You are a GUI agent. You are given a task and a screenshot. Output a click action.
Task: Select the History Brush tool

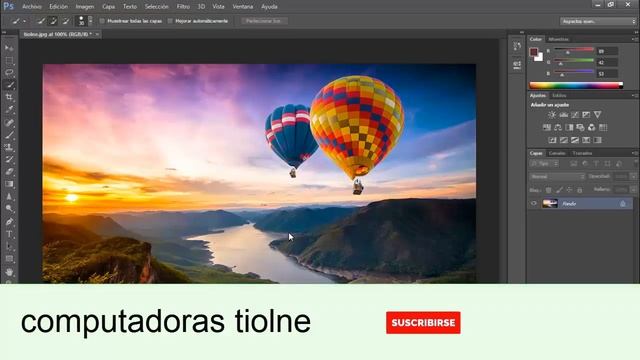tap(9, 159)
